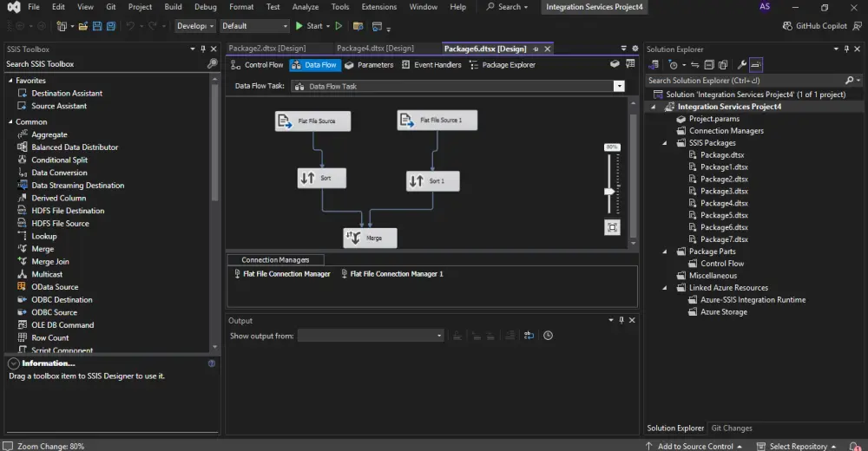Click the notifications bell in status bar
Viewport: 868px width, 451px height.
coord(855,446)
